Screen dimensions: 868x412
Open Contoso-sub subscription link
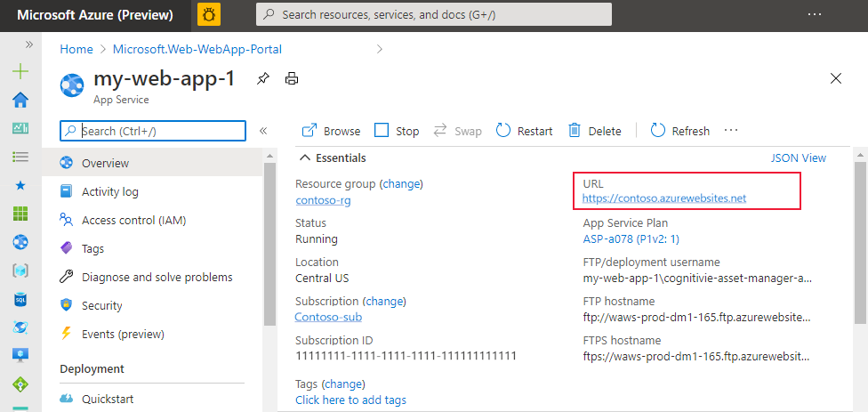point(329,318)
